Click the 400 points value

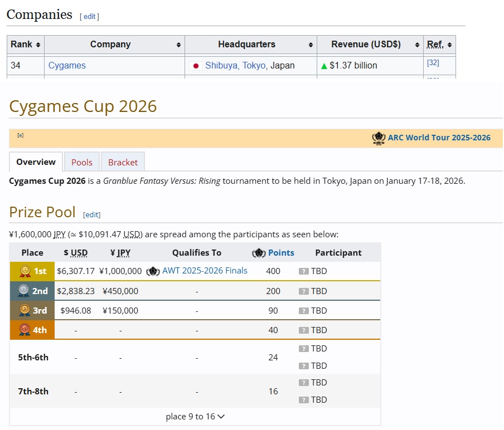click(x=273, y=271)
